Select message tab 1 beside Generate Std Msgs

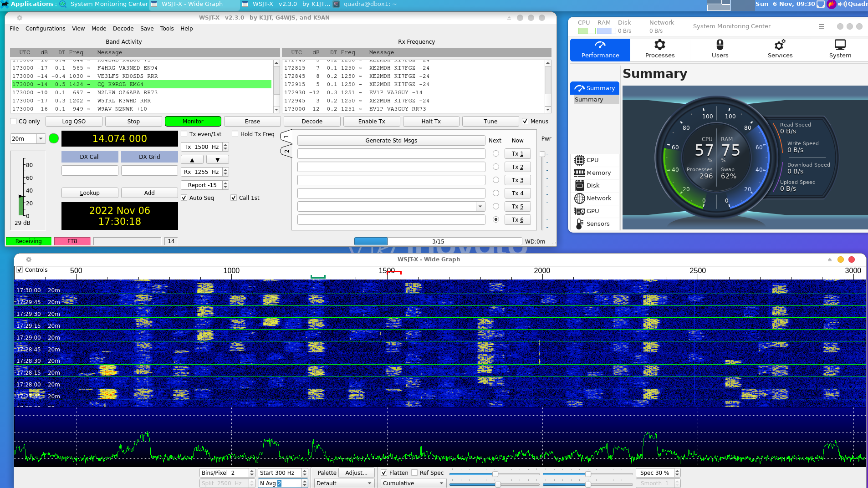286,137
